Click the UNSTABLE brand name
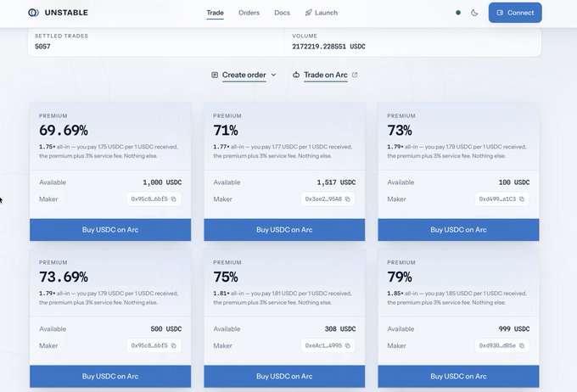 click(66, 13)
